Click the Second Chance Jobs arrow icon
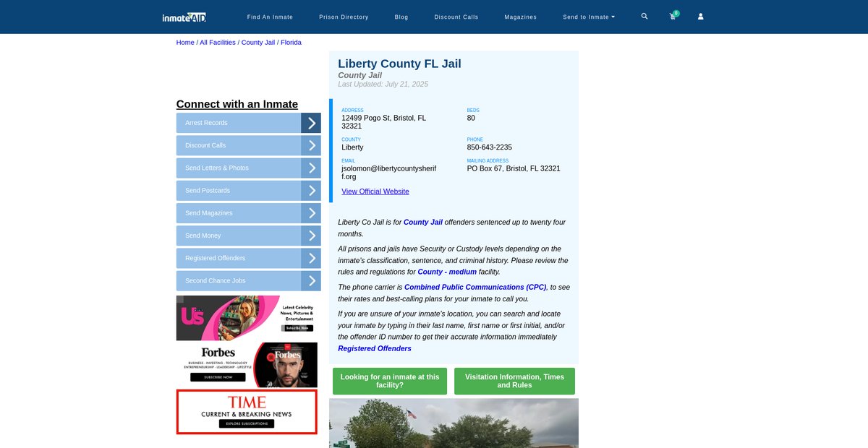This screenshot has width=868, height=448. [311, 280]
